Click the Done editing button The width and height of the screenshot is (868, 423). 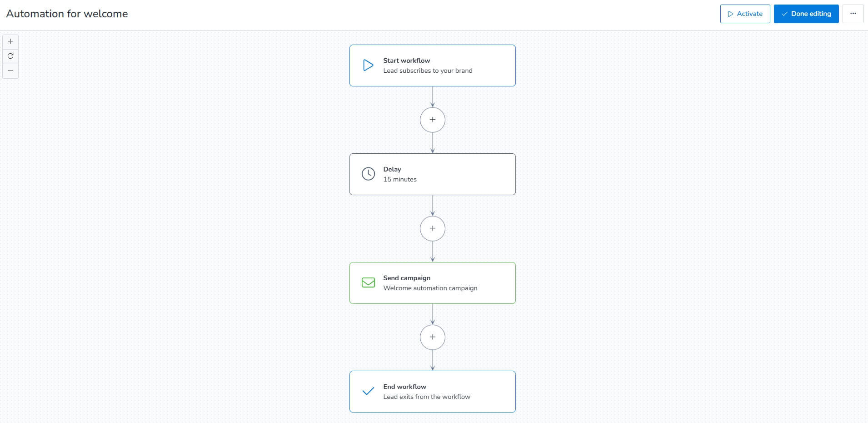806,14
